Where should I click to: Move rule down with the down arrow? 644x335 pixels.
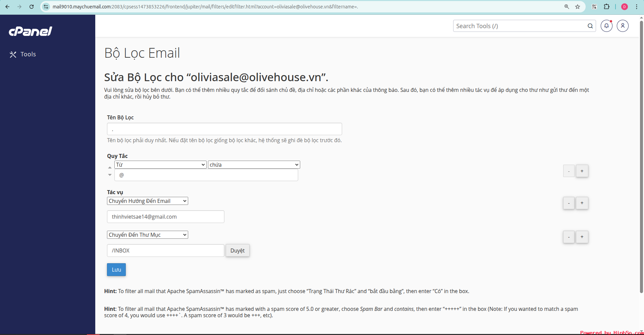[110, 175]
